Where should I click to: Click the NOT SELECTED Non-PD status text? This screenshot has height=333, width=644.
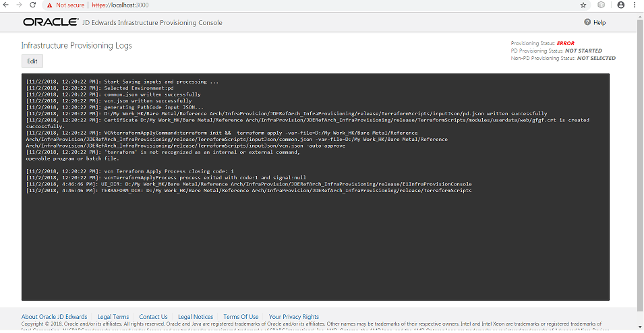tap(596, 58)
